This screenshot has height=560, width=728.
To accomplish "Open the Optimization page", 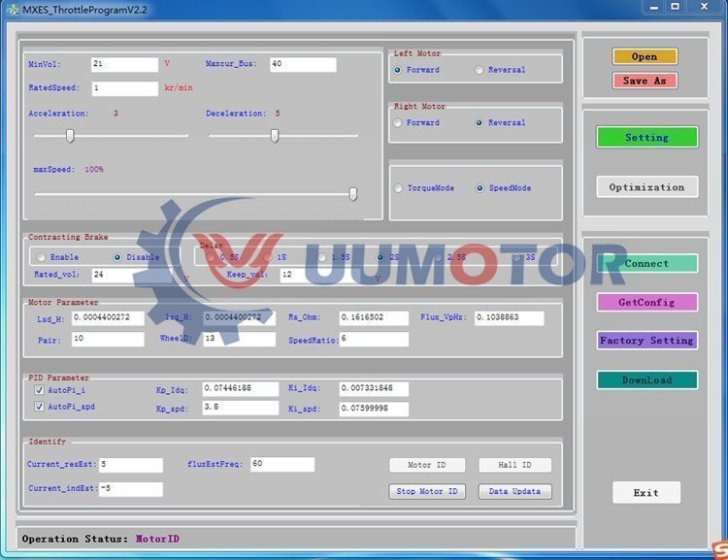I will coord(646,187).
